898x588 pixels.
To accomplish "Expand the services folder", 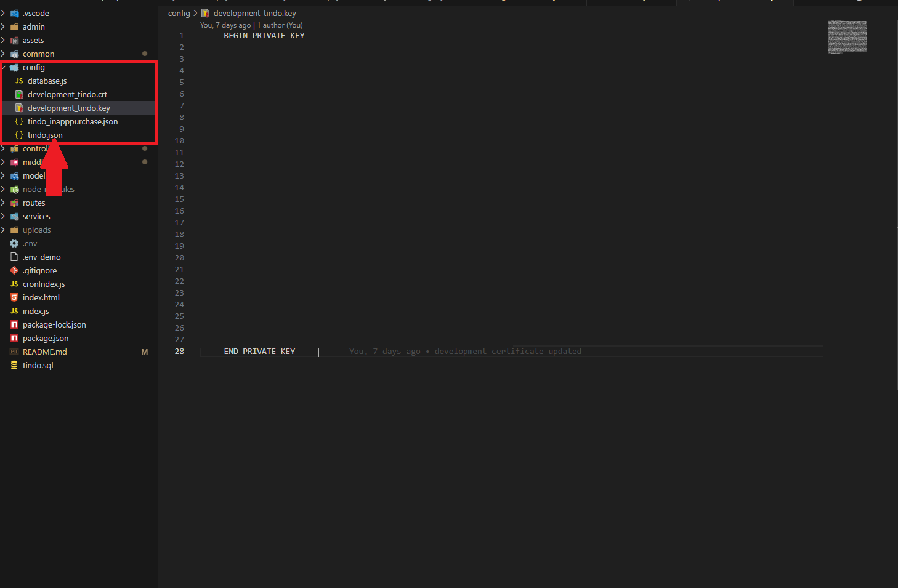I will click(x=36, y=217).
